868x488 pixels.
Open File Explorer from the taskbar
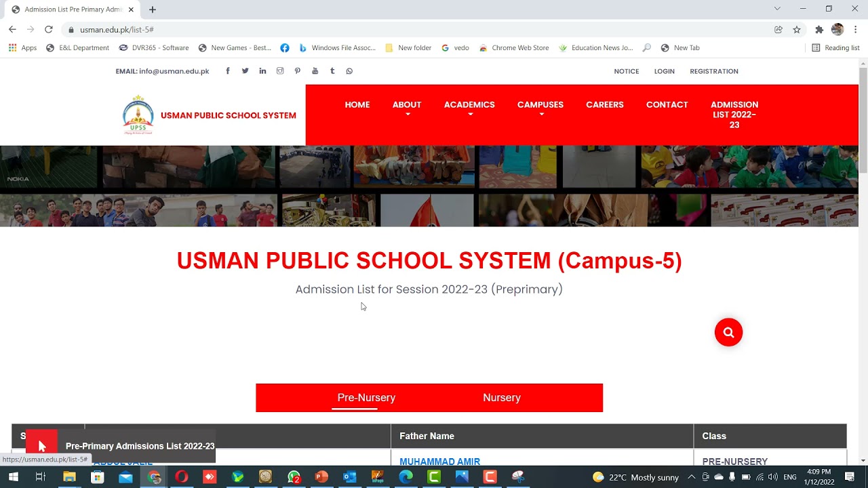coord(69,477)
